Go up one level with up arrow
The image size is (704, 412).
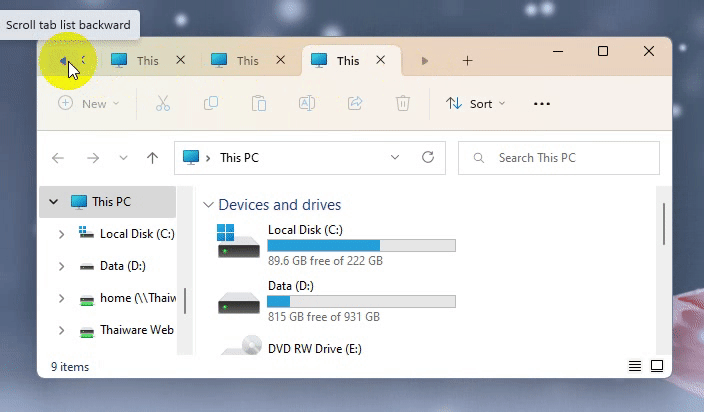point(153,158)
